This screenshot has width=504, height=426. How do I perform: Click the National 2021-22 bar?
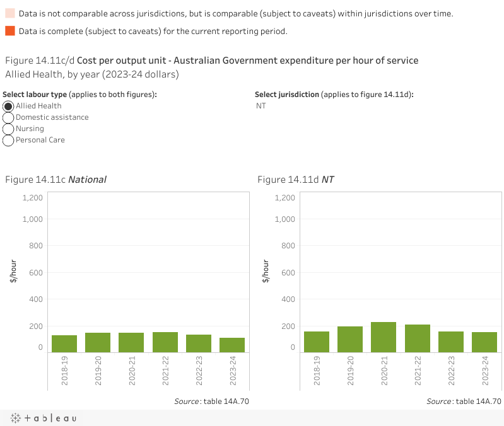[x=165, y=342]
